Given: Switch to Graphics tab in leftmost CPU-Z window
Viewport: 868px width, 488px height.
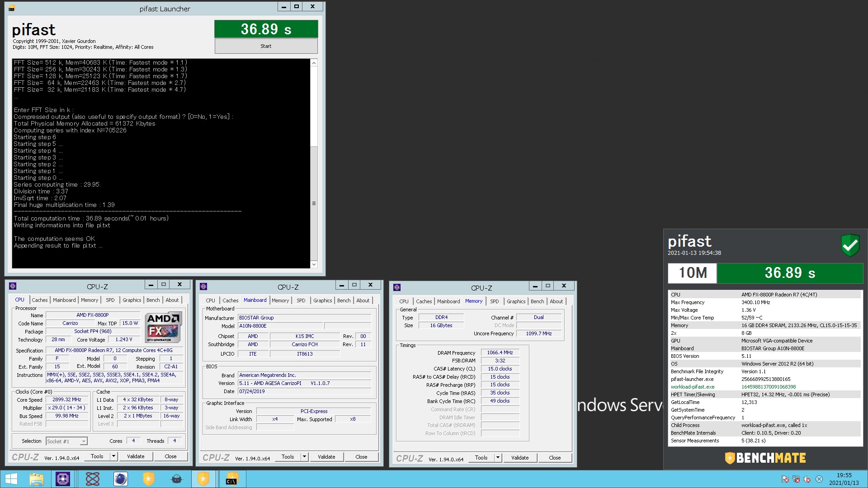Looking at the screenshot, I should coord(132,300).
